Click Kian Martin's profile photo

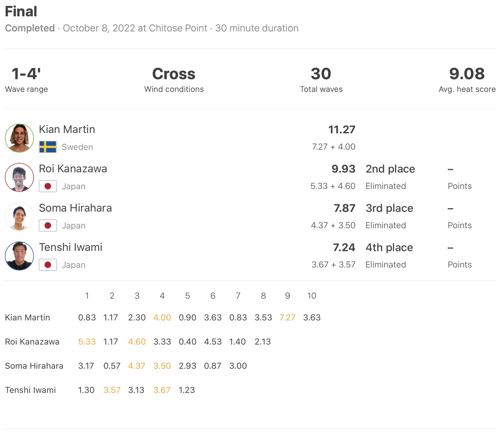pos(19,138)
